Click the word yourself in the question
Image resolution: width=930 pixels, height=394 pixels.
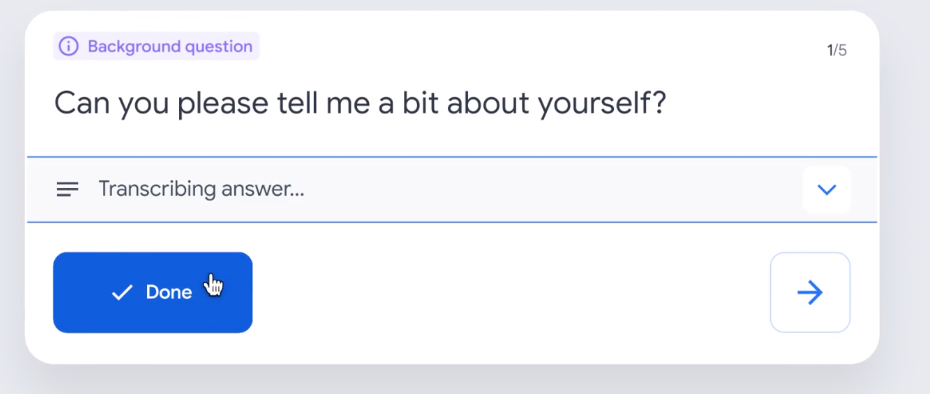(x=603, y=104)
